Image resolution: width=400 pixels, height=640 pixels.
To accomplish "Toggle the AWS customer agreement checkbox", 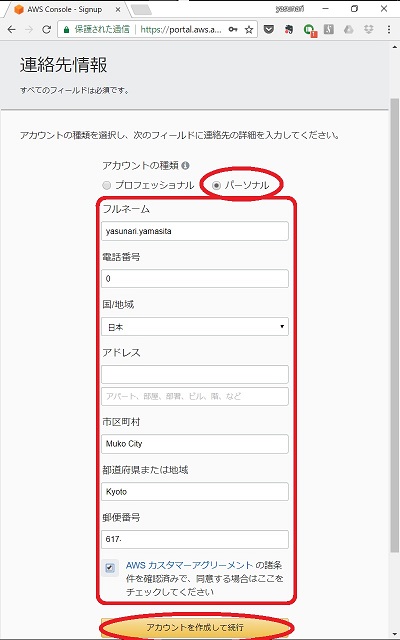I will pyautogui.click(x=110, y=567).
